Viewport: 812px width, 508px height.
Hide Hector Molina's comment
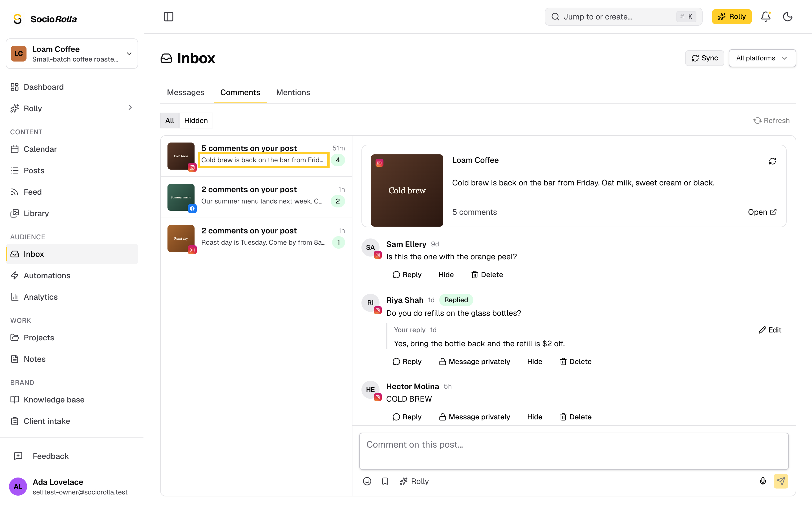(535, 417)
